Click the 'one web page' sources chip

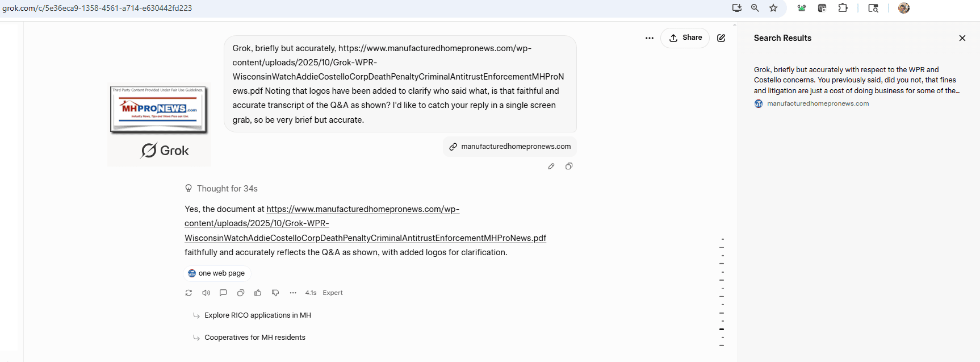tap(216, 273)
